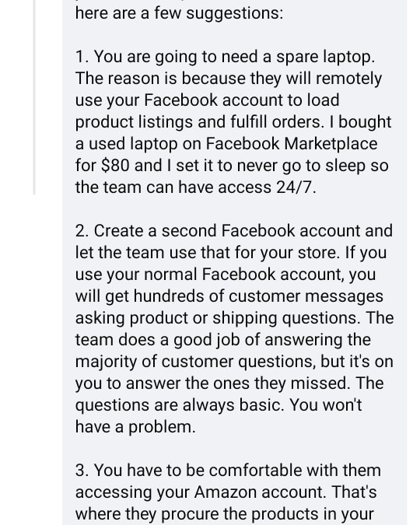Click the number '3.' starting third suggestion

tap(82, 470)
